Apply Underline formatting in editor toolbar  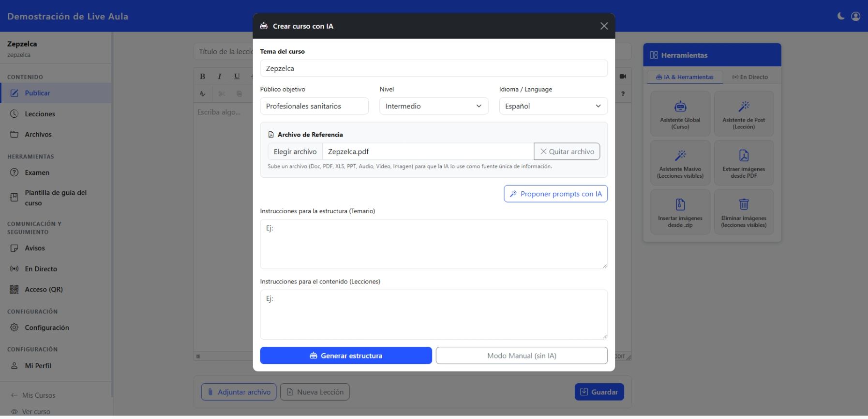(237, 77)
